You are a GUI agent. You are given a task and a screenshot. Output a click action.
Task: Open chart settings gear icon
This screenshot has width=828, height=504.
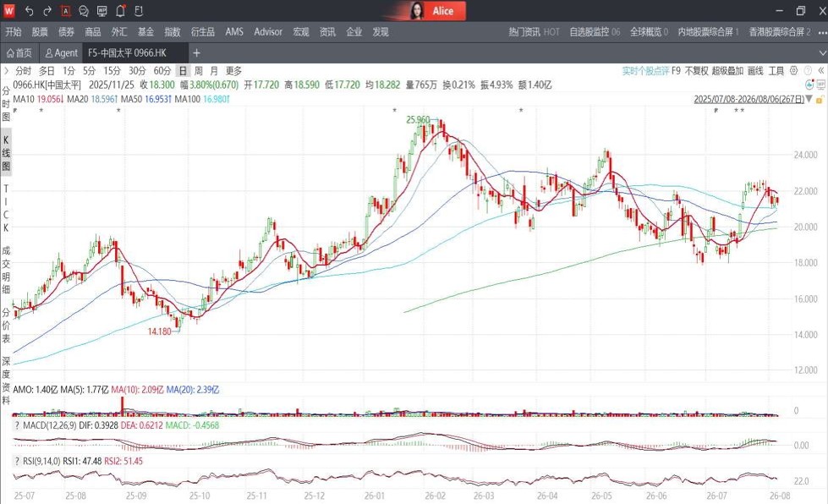tap(793, 70)
